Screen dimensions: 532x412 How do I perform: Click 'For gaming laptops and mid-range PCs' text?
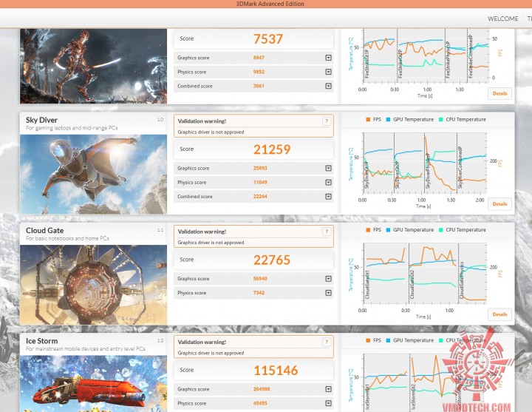(x=72, y=128)
